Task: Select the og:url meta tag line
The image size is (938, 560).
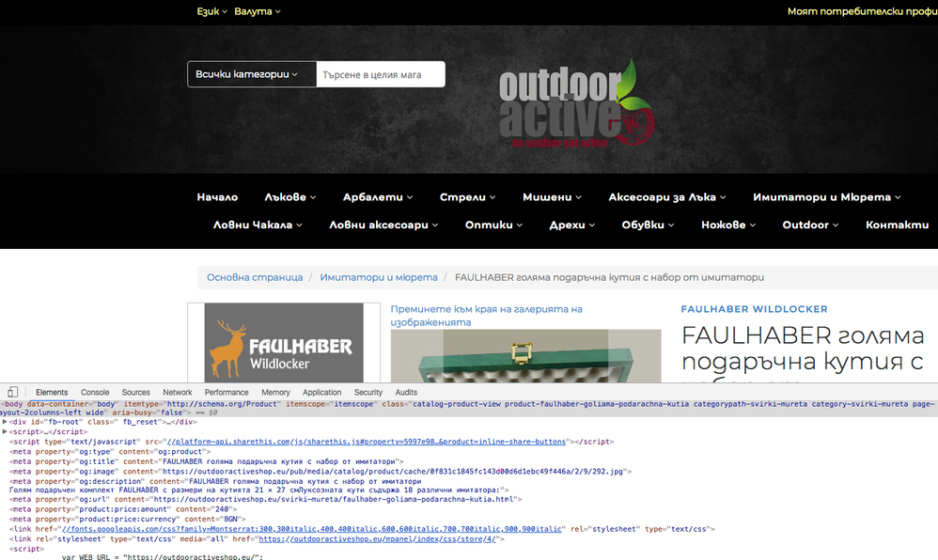Action: pyautogui.click(x=266, y=499)
